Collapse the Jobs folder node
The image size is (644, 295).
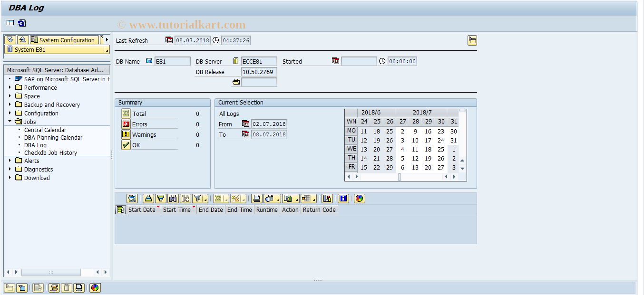(x=10, y=122)
